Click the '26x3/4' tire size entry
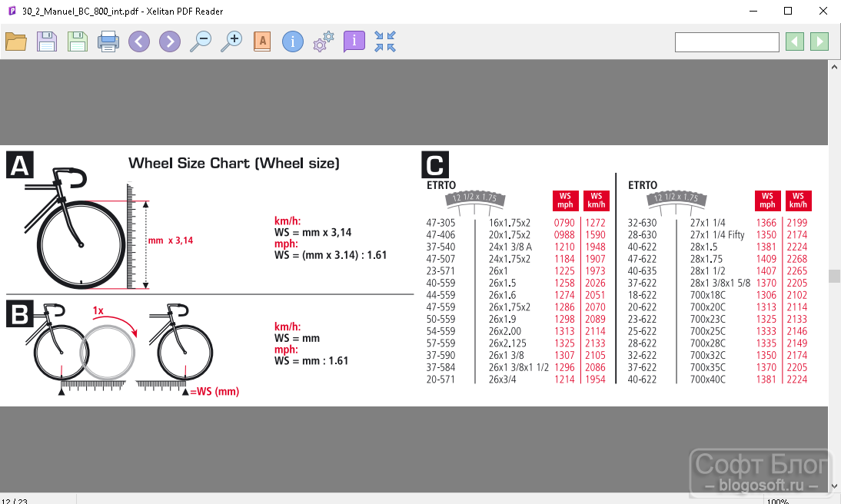 [503, 379]
